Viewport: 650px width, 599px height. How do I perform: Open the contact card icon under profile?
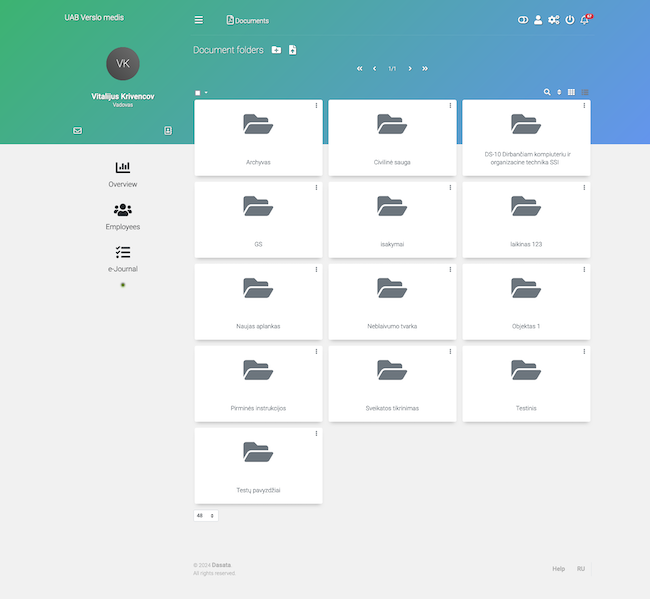(168, 131)
